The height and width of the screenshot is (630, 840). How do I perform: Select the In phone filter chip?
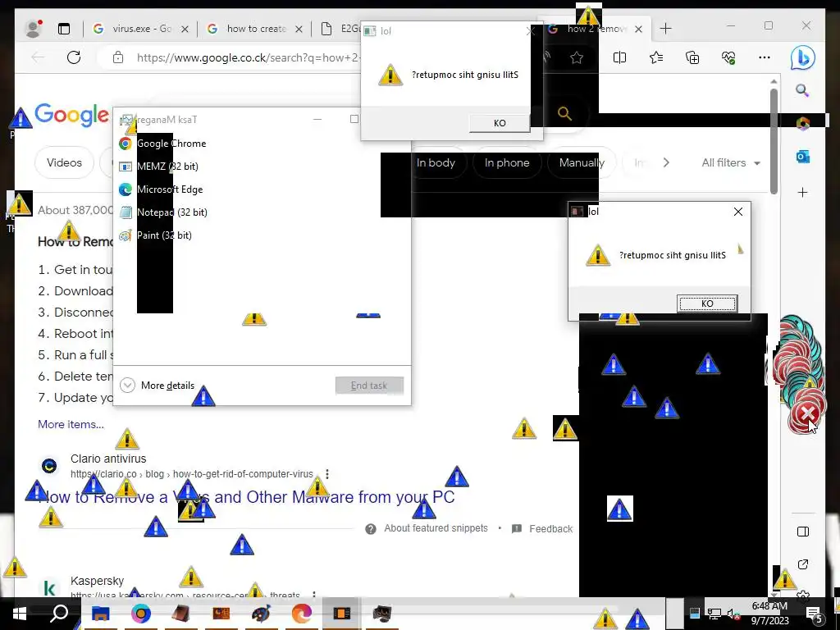507,162
